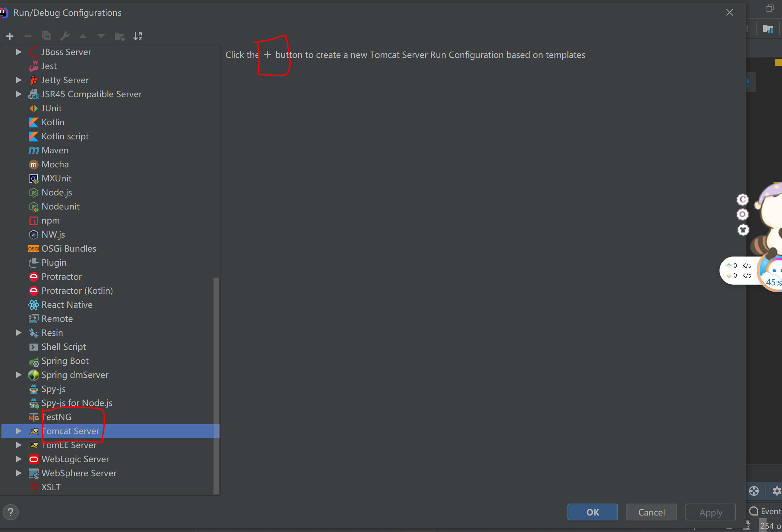The height and width of the screenshot is (532, 782).
Task: Click the OK button to confirm
Action: [x=593, y=512]
